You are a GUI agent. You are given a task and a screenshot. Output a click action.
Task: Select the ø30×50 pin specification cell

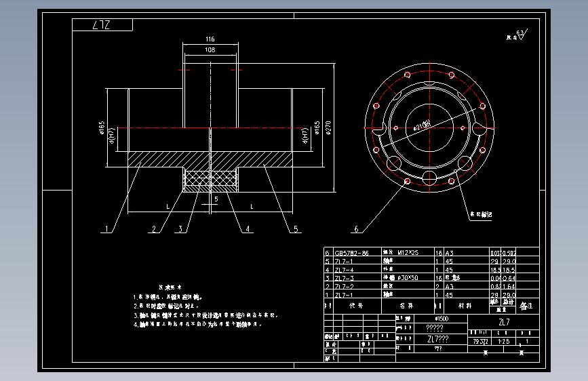tap(408, 278)
